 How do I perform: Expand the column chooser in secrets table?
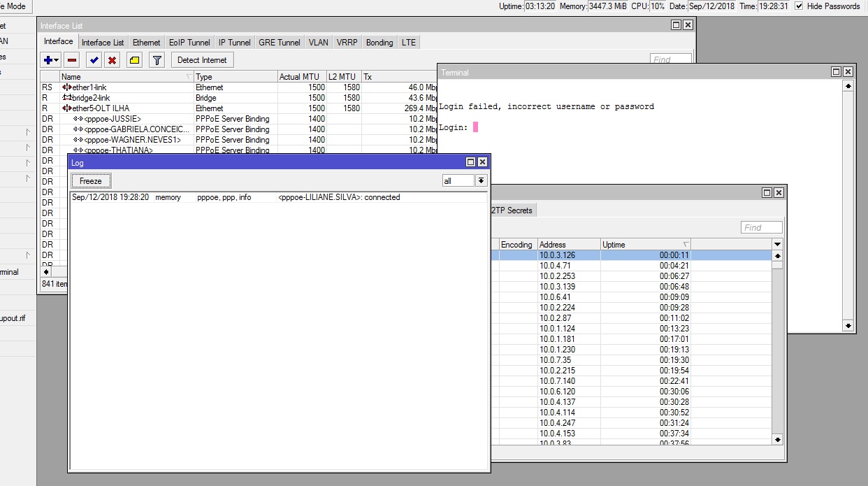[777, 244]
